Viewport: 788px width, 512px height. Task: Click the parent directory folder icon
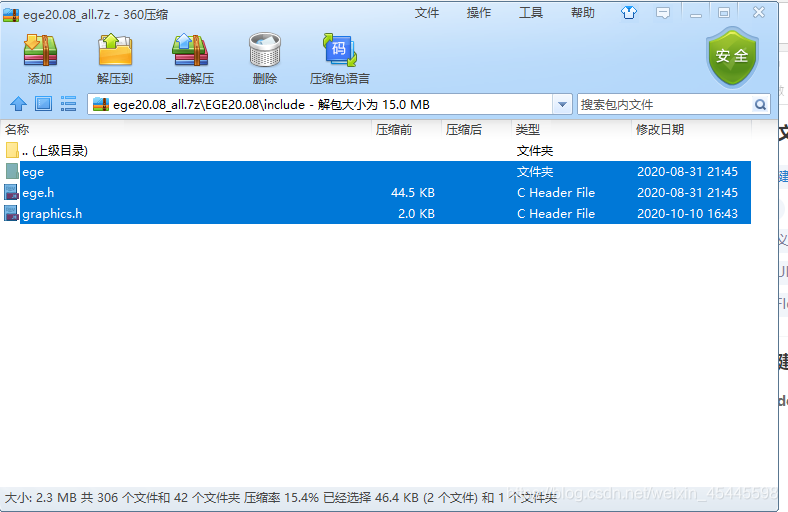coord(12,150)
